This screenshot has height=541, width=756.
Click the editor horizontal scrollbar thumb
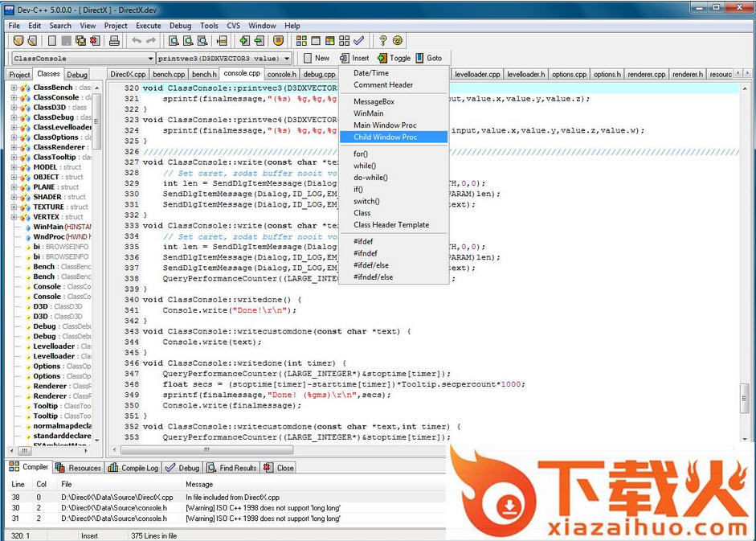coord(206,450)
